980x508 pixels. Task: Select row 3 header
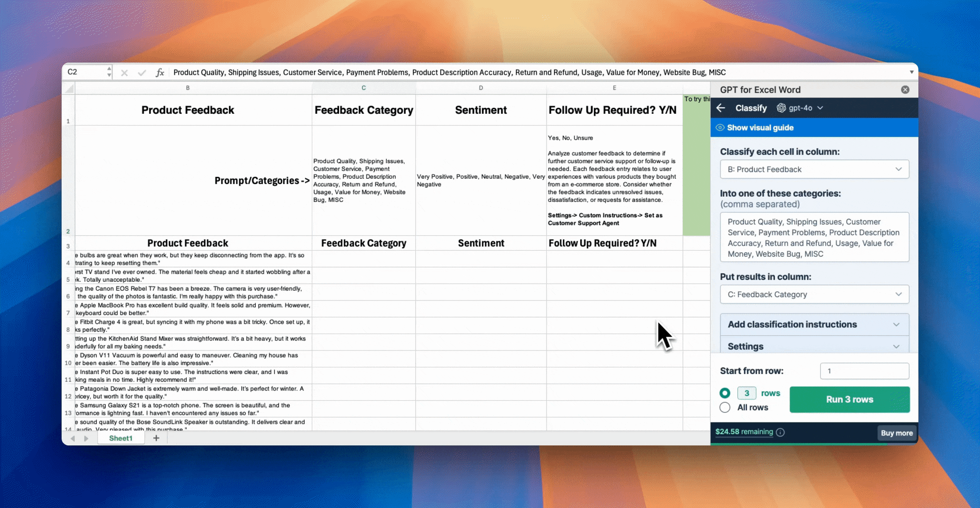(68, 243)
